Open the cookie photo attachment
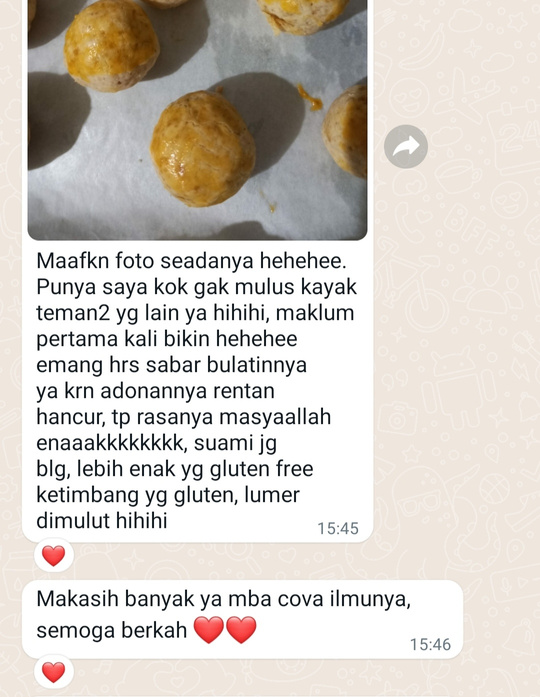This screenshot has height=697, width=540. [197, 120]
